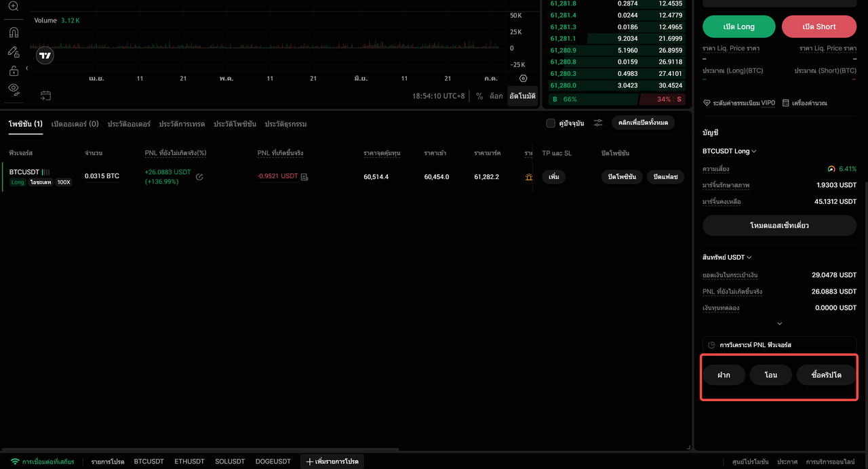868x469 pixels.
Task: Toggle the ล็อก log scale option
Action: coord(496,96)
